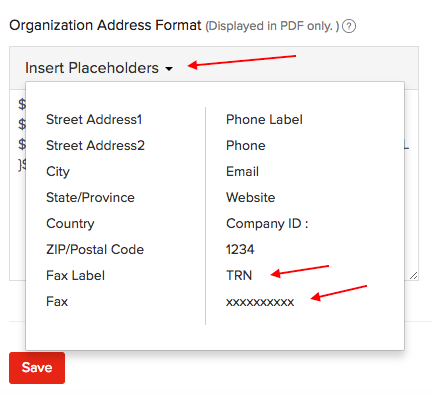Click the dropdown caret beside Insert Placeholders
This screenshot has height=394, width=432.
(x=169, y=69)
